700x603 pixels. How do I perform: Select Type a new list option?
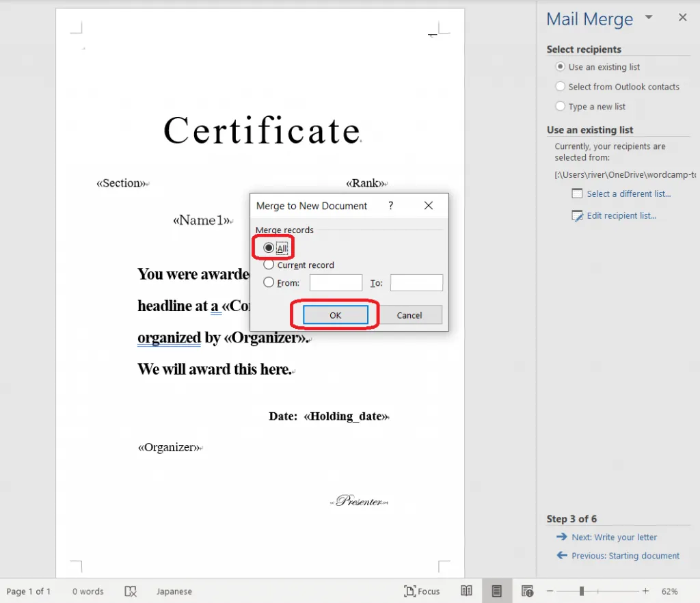[x=561, y=107]
